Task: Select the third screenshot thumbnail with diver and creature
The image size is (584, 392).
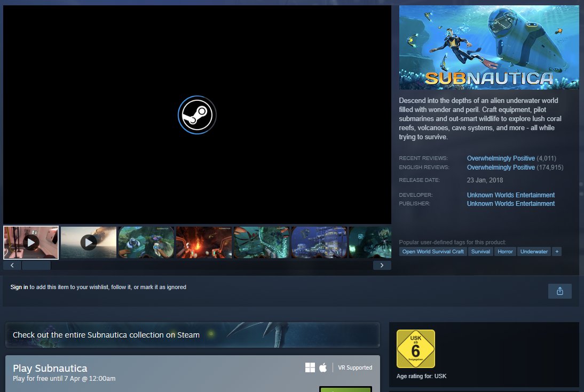Action: point(146,242)
